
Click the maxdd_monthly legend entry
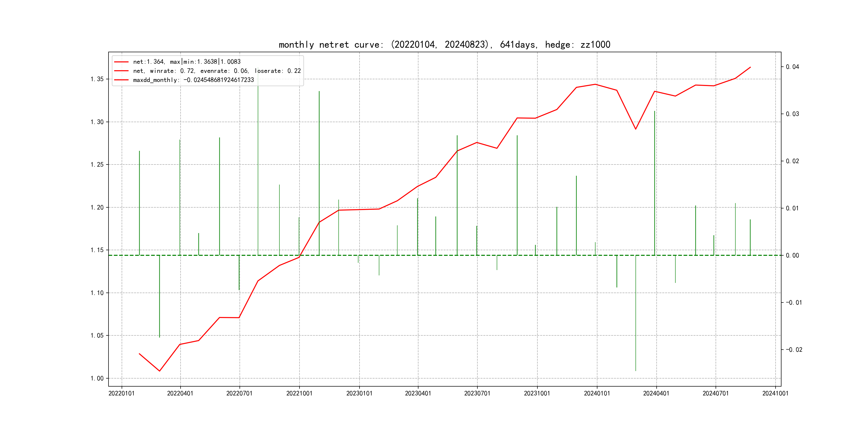click(x=193, y=80)
